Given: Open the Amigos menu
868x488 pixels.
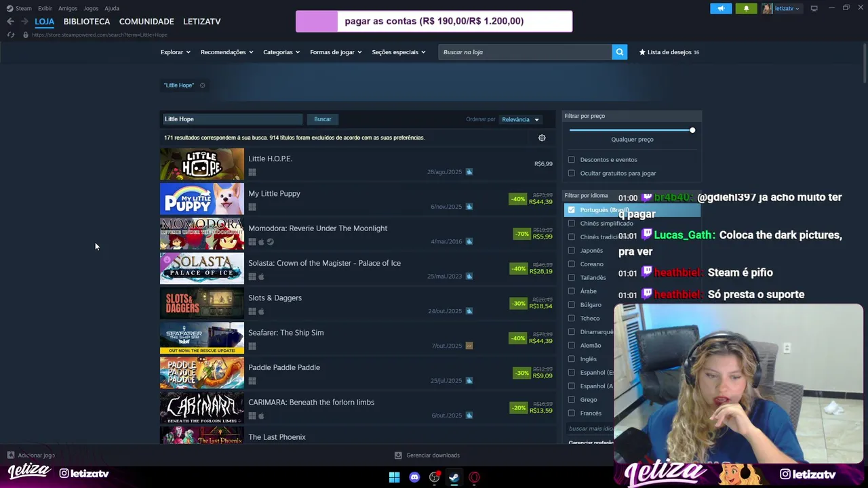Looking at the screenshot, I should (68, 8).
